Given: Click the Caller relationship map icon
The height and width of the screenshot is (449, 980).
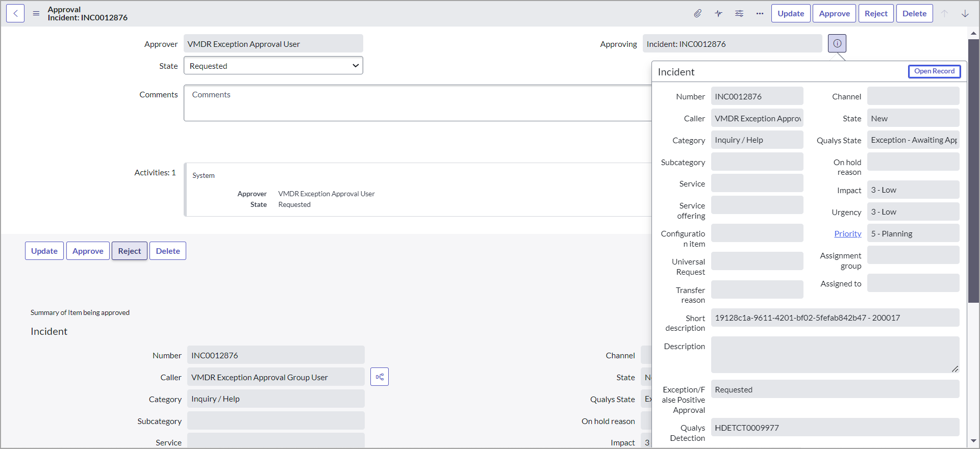Looking at the screenshot, I should 379,377.
